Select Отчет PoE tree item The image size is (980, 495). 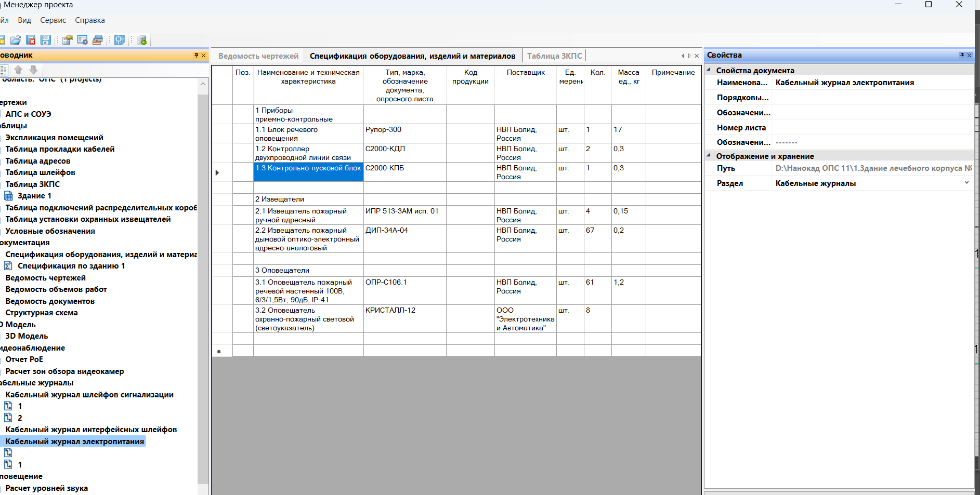[24, 359]
